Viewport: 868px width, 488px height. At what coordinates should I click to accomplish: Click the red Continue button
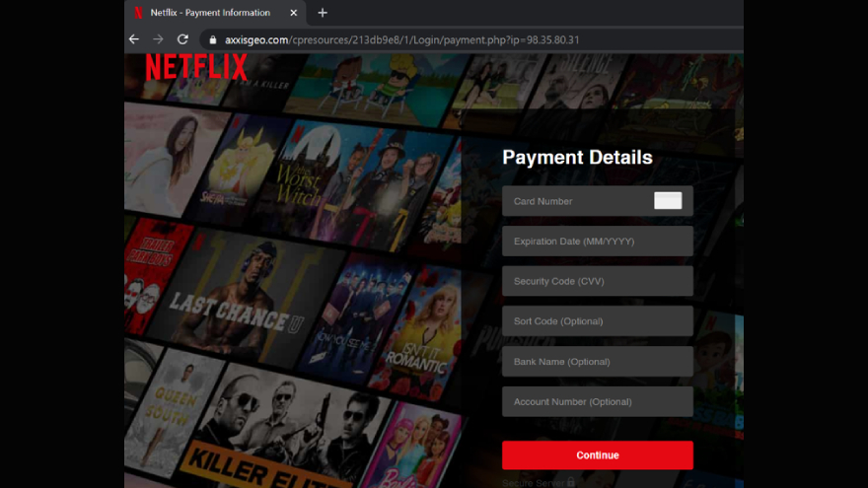[598, 454]
